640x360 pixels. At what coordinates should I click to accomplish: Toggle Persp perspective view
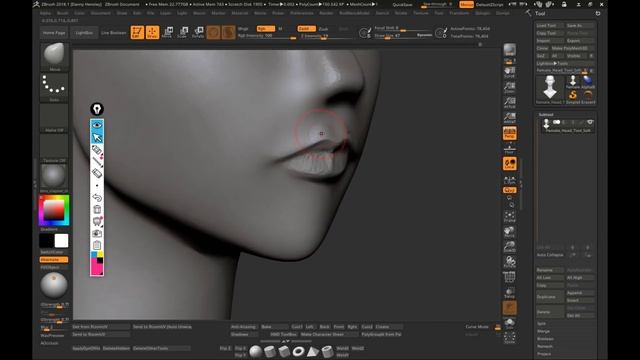tap(509, 133)
